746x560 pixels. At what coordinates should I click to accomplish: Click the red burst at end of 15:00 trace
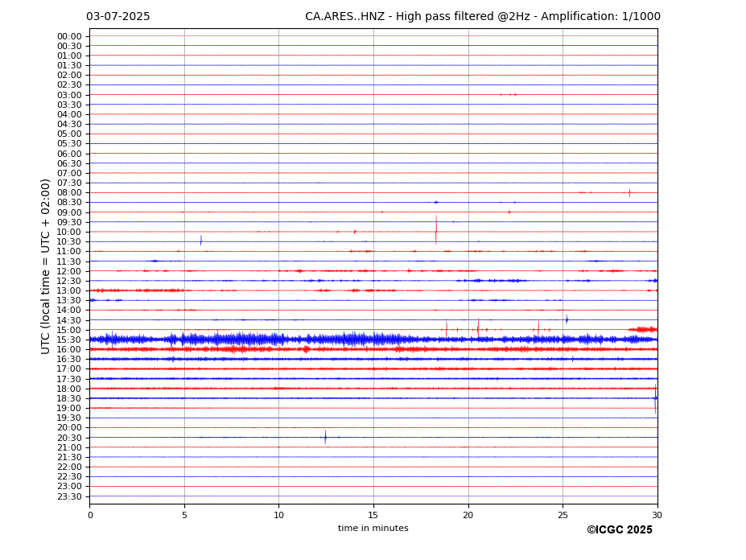point(642,329)
